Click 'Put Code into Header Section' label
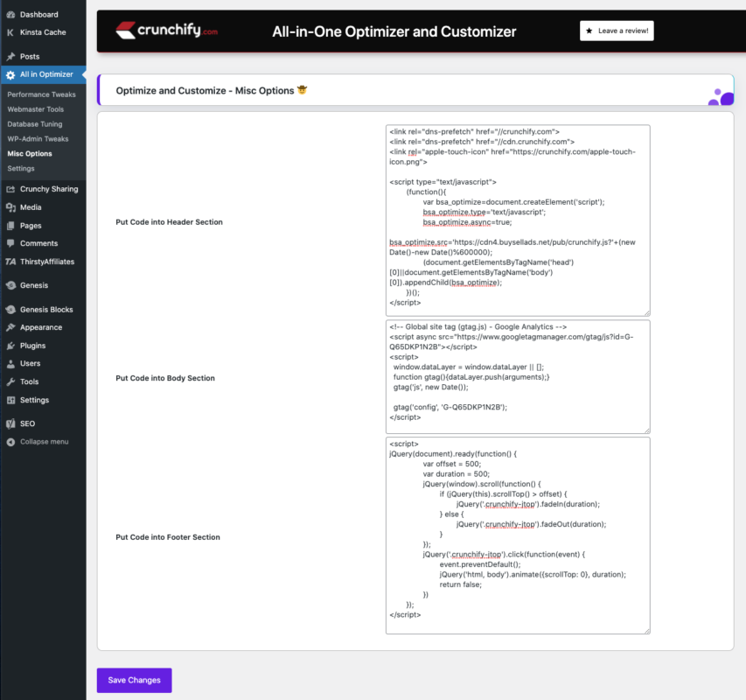The image size is (746, 700). tap(169, 222)
